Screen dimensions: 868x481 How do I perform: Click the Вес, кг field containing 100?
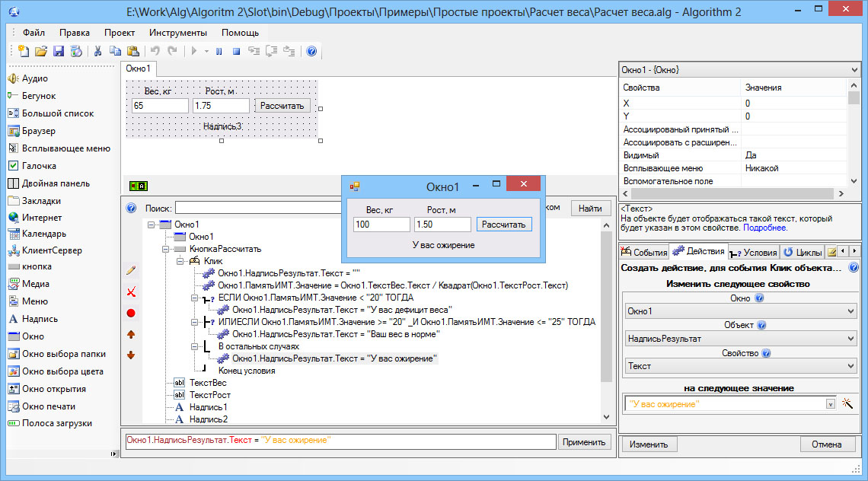[381, 225]
